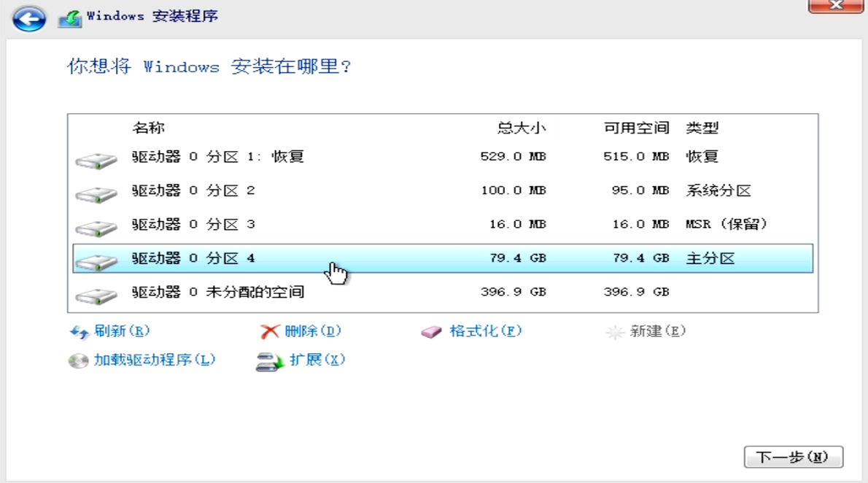Click the 100.0 MB total size cell
Image resolution: width=868 pixels, height=483 pixels.
[x=514, y=190]
